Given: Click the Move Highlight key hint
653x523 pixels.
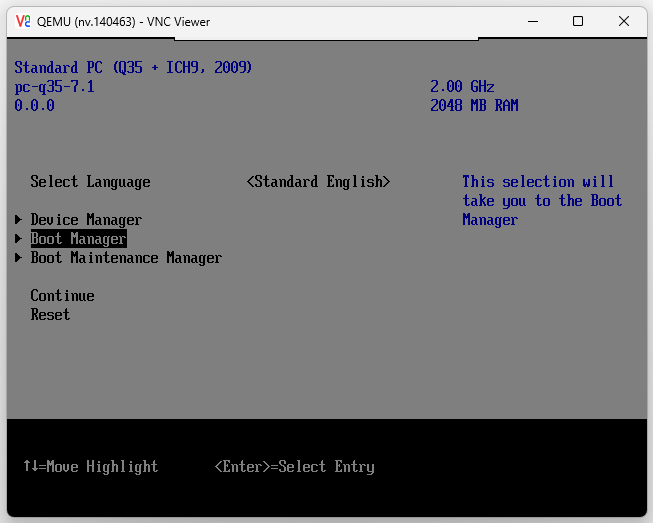Looking at the screenshot, I should (90, 467).
